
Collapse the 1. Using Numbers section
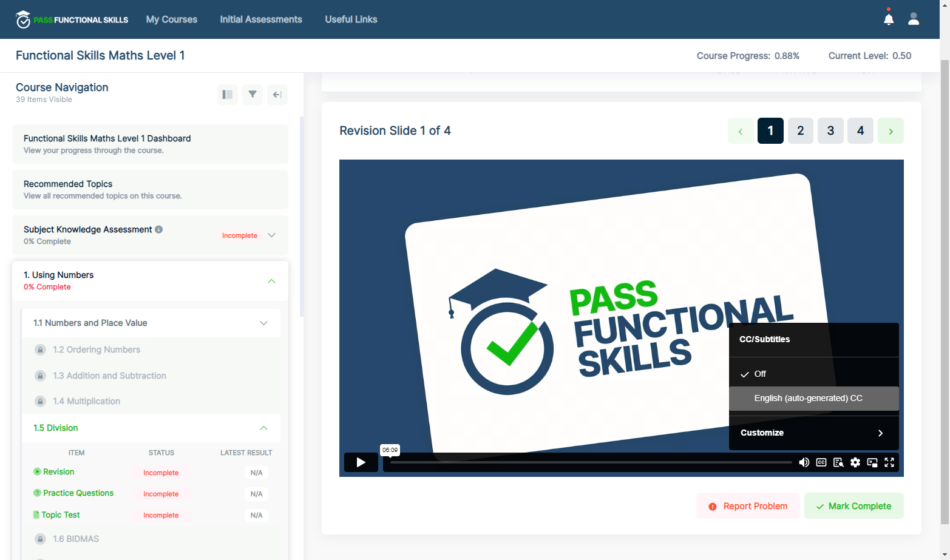(272, 281)
